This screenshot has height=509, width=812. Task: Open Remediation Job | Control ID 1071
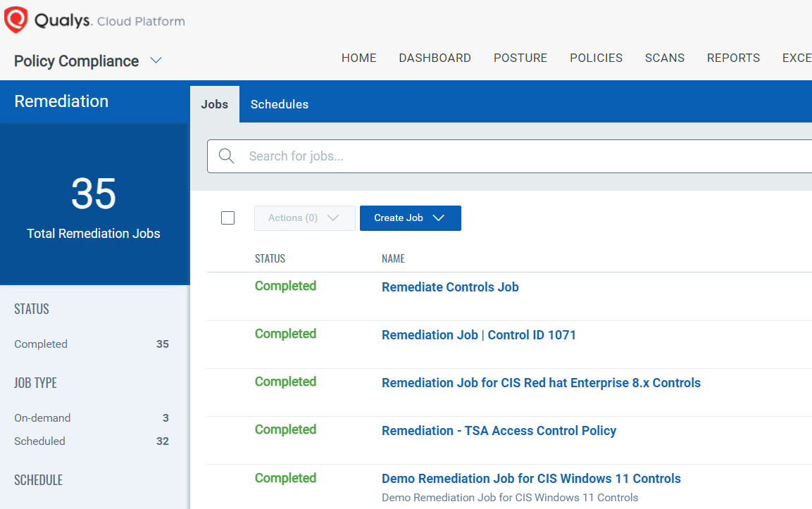coord(478,335)
